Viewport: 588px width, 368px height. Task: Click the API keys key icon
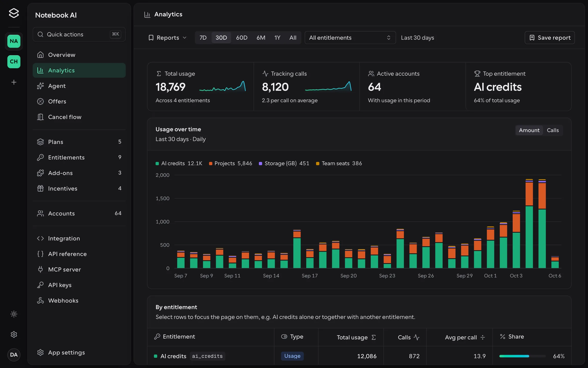40,285
